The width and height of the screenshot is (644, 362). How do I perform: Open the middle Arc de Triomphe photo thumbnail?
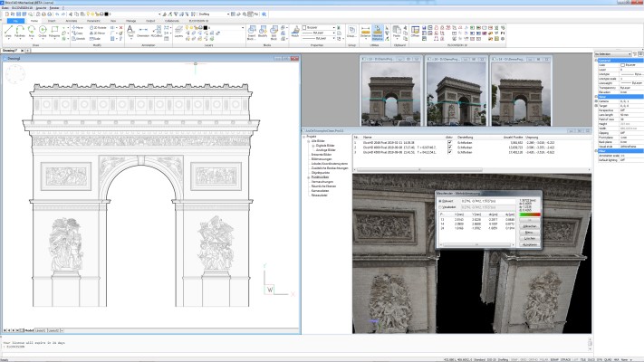tap(457, 94)
